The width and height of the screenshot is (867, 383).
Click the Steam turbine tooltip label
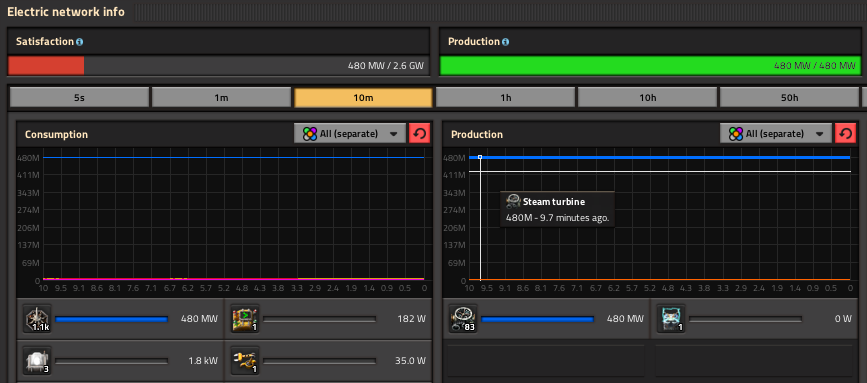coord(553,202)
